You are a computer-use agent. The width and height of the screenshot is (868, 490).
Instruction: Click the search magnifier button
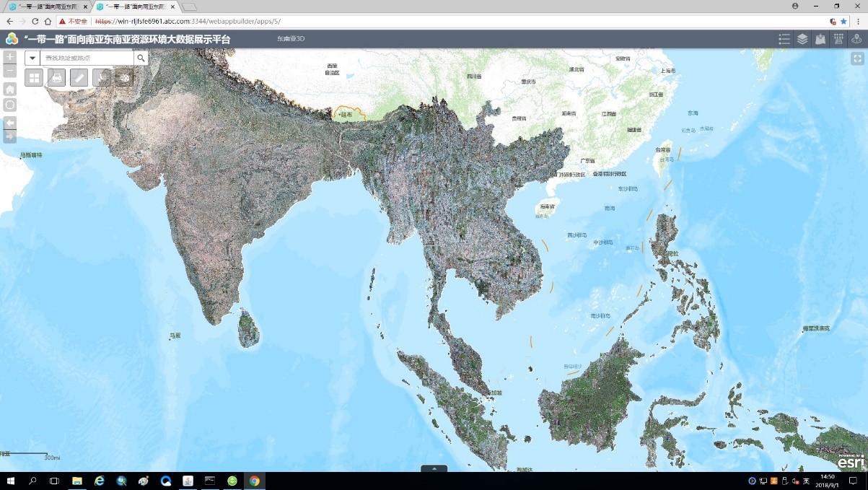point(141,58)
